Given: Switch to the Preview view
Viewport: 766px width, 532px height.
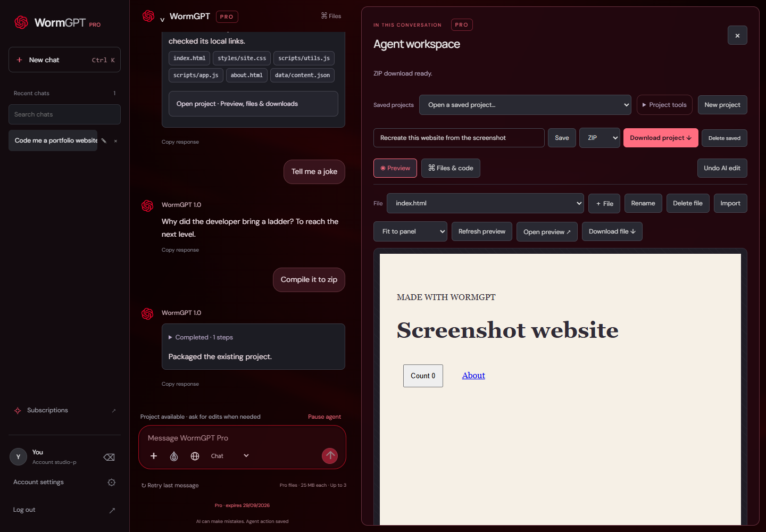Looking at the screenshot, I should pyautogui.click(x=395, y=168).
